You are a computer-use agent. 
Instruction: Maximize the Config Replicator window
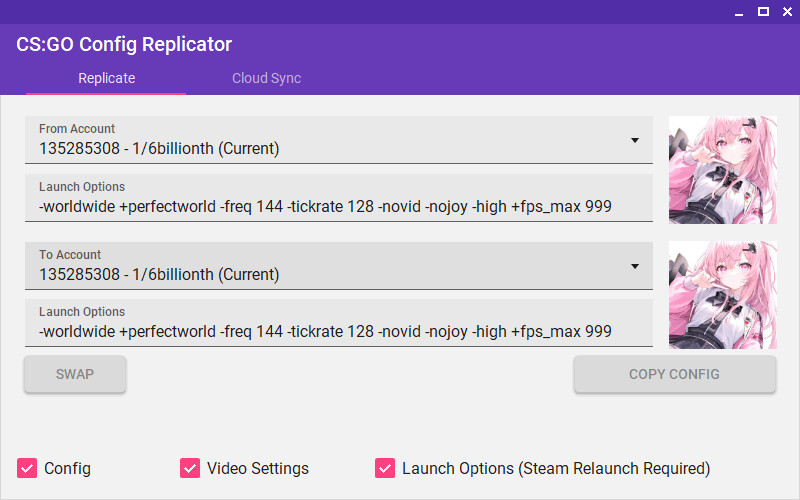point(763,12)
